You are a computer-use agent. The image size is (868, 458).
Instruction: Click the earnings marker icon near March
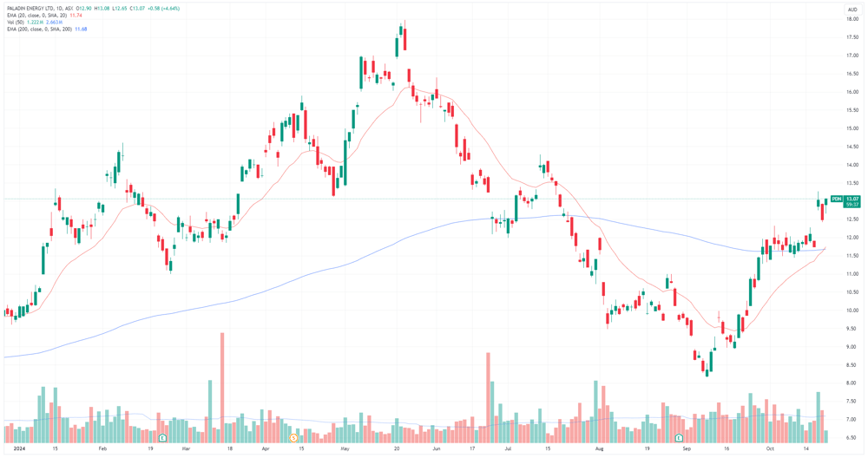[162, 437]
